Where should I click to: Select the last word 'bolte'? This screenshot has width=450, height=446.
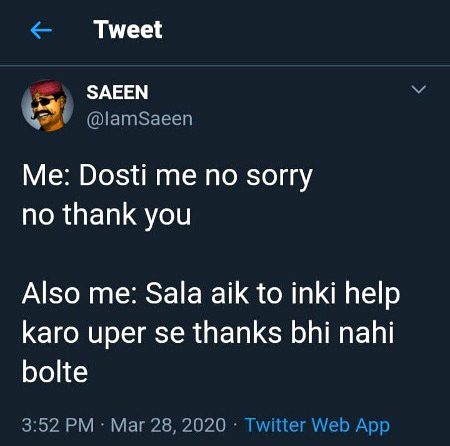[55, 371]
